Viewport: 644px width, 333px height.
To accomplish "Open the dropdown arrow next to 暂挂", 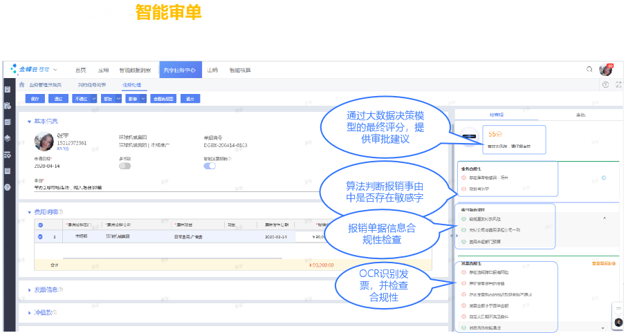I will tap(119, 99).
